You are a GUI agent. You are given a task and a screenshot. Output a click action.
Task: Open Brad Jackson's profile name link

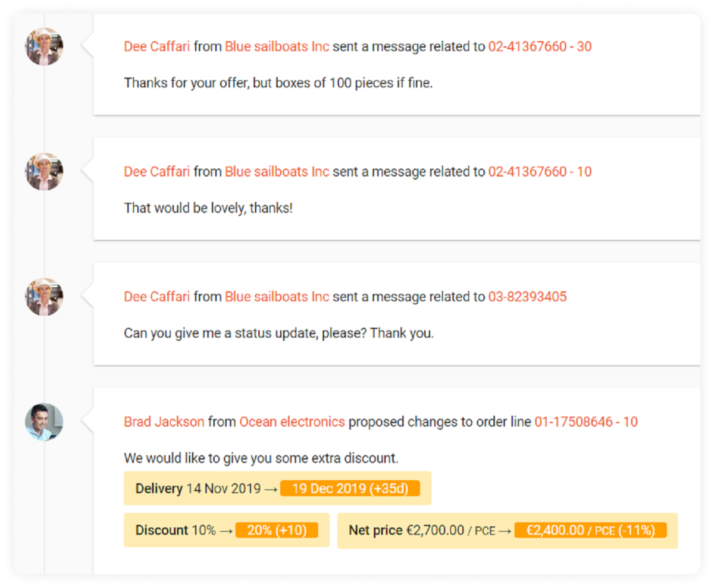pyautogui.click(x=164, y=422)
